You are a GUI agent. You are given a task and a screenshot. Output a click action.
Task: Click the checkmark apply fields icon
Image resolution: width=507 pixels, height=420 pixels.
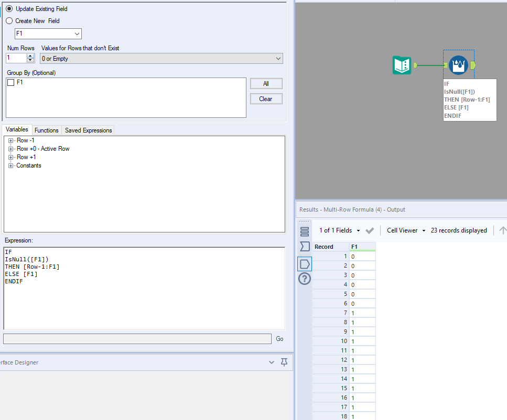coord(370,230)
